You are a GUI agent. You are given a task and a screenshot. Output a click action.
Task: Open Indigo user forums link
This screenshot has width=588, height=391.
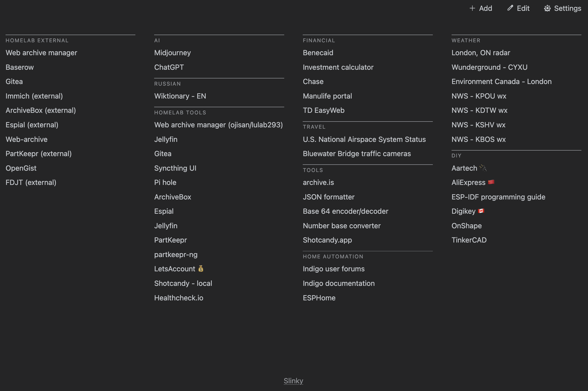click(334, 269)
